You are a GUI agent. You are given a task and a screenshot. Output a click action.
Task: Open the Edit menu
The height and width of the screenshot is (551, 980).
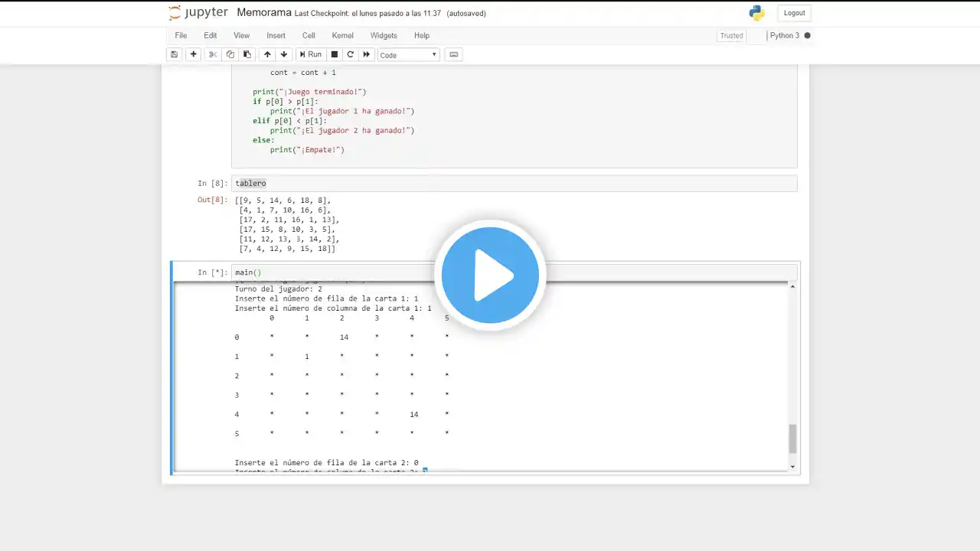click(x=210, y=35)
